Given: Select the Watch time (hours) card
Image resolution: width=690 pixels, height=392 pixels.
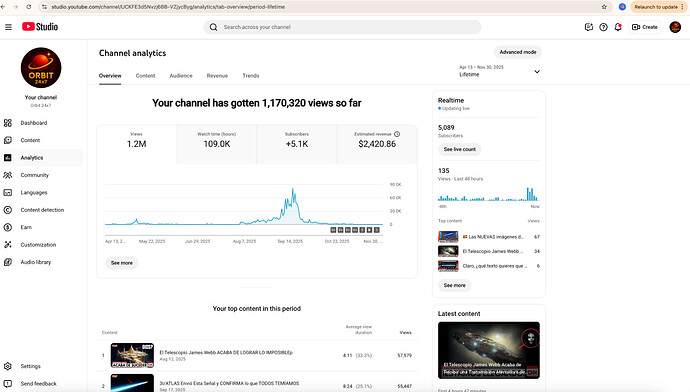Looking at the screenshot, I should click(217, 144).
